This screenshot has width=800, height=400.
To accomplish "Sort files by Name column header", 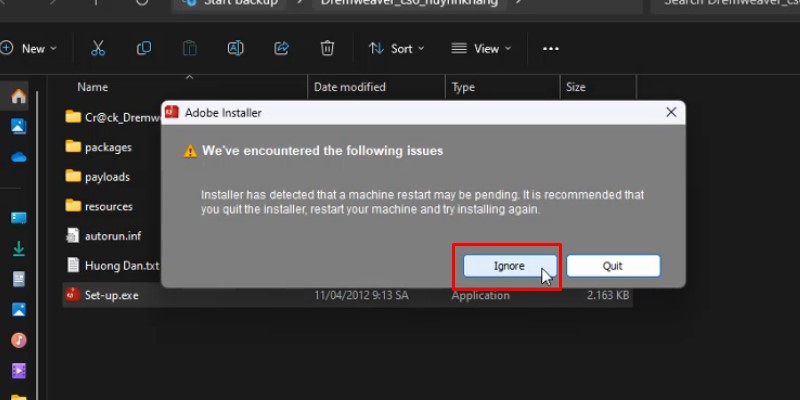I will click(92, 87).
